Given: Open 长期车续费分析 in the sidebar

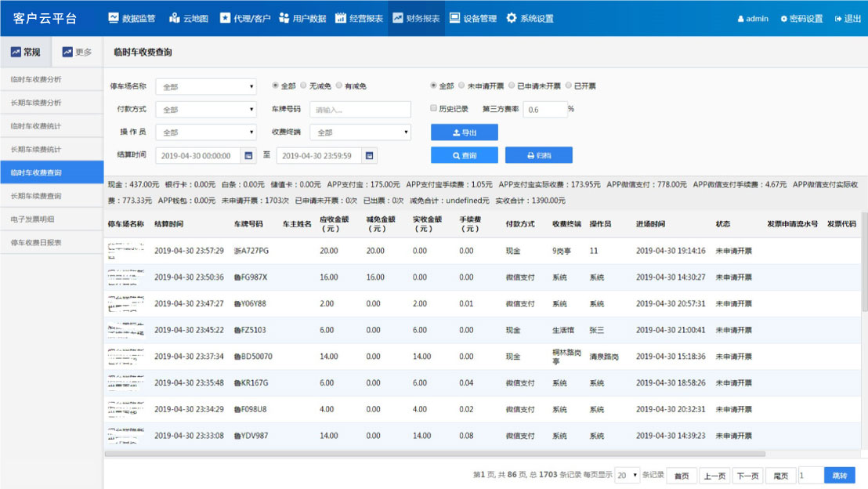Looking at the screenshot, I should 52,103.
